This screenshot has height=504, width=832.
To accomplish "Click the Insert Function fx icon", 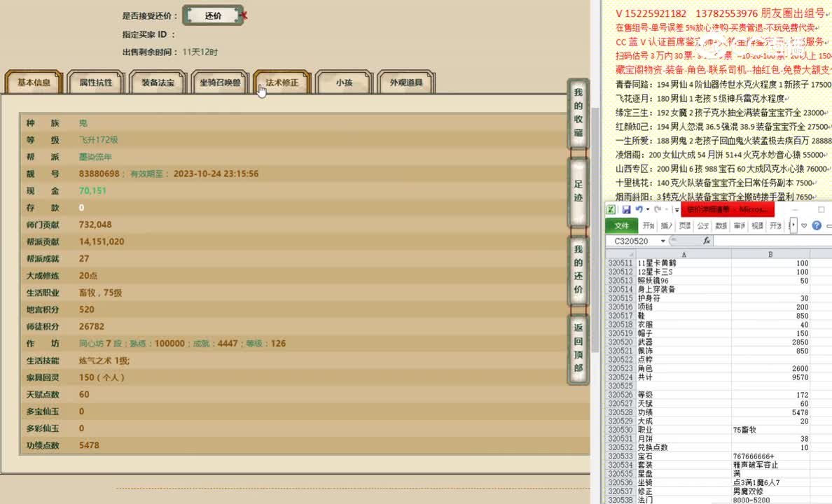I will coord(707,240).
